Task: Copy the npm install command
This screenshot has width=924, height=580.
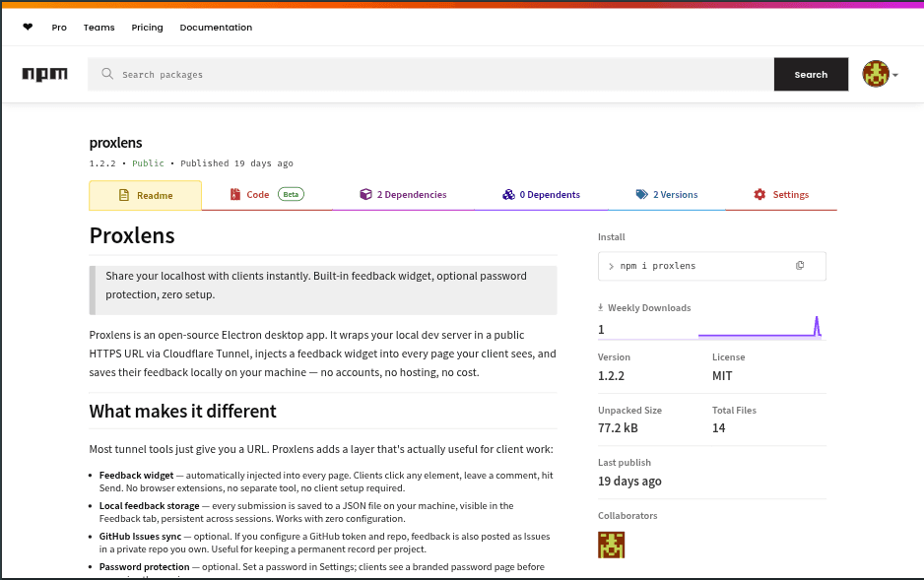Action: (x=800, y=266)
